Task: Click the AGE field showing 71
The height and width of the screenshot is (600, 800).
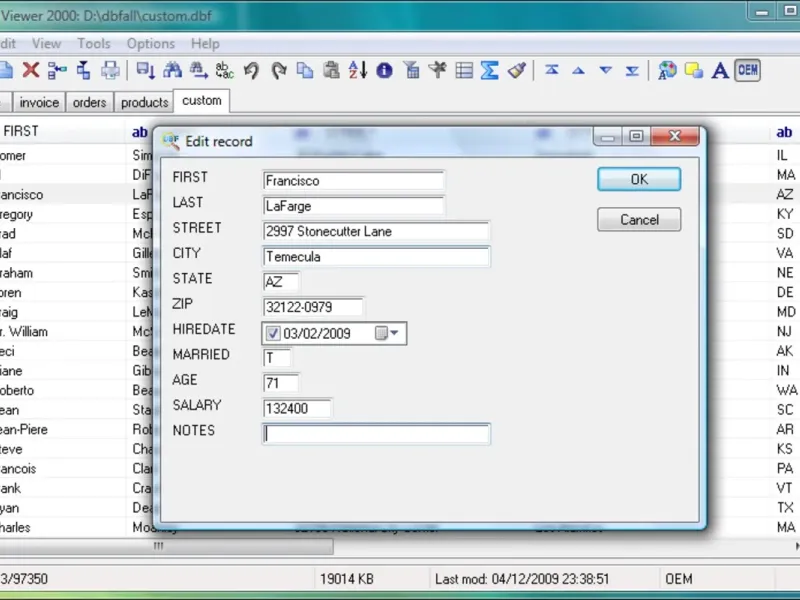Action: pos(281,383)
